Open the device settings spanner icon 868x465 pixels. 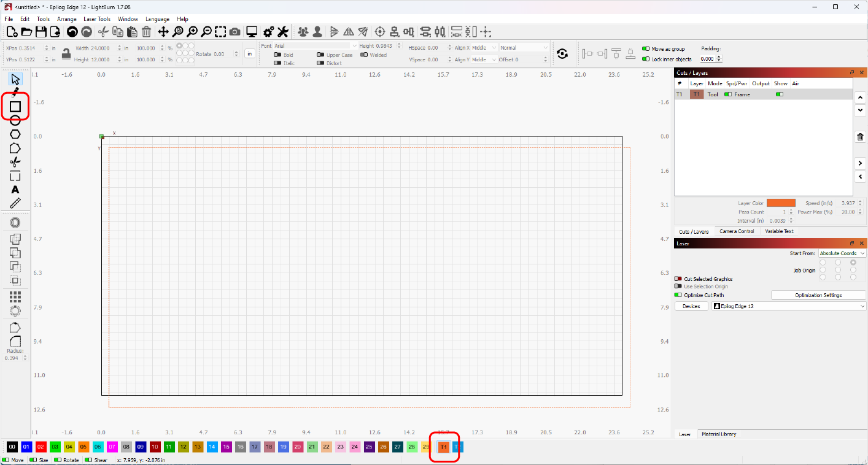(x=282, y=31)
